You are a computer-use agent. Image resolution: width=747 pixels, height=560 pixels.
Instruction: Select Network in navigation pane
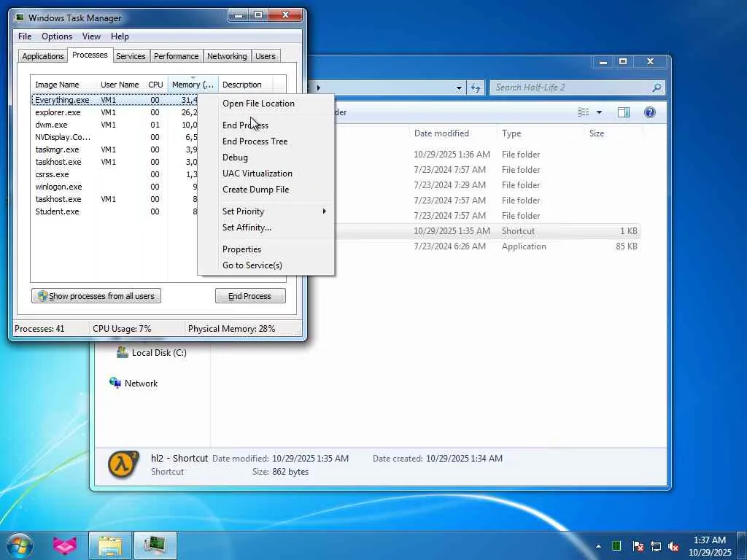point(133,383)
